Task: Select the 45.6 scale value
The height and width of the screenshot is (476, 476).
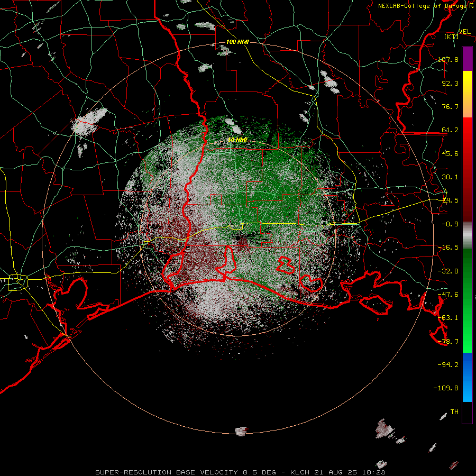Action: click(450, 153)
